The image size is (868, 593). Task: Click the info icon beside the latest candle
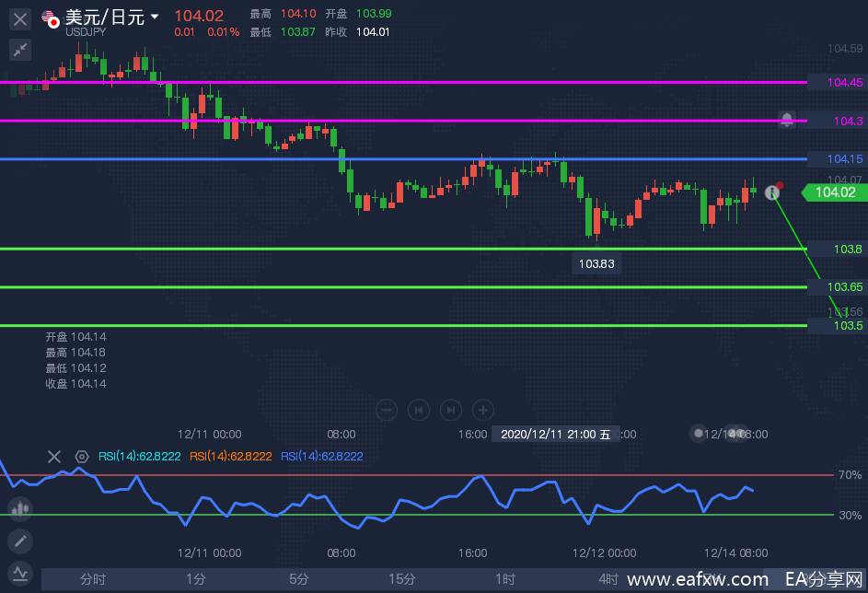(x=772, y=192)
